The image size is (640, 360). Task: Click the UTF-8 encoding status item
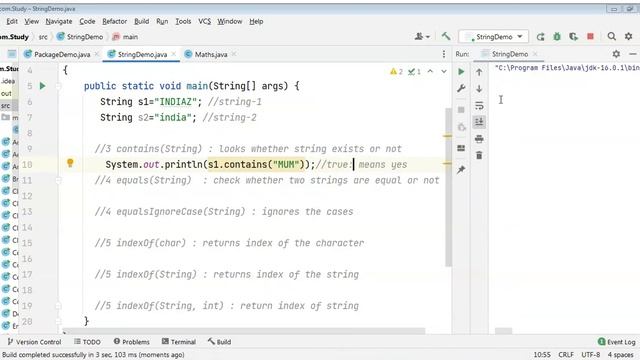click(x=591, y=355)
